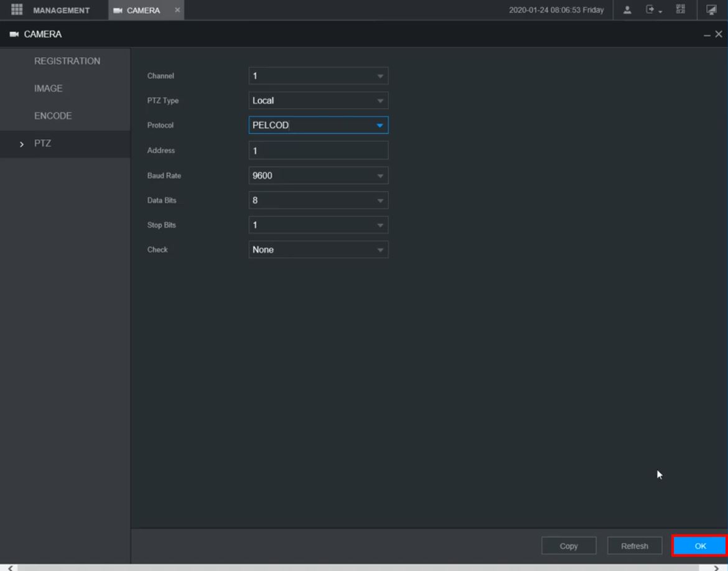This screenshot has height=571, width=728.
Task: Switch to the MANAGEMENT tab
Action: (x=60, y=11)
